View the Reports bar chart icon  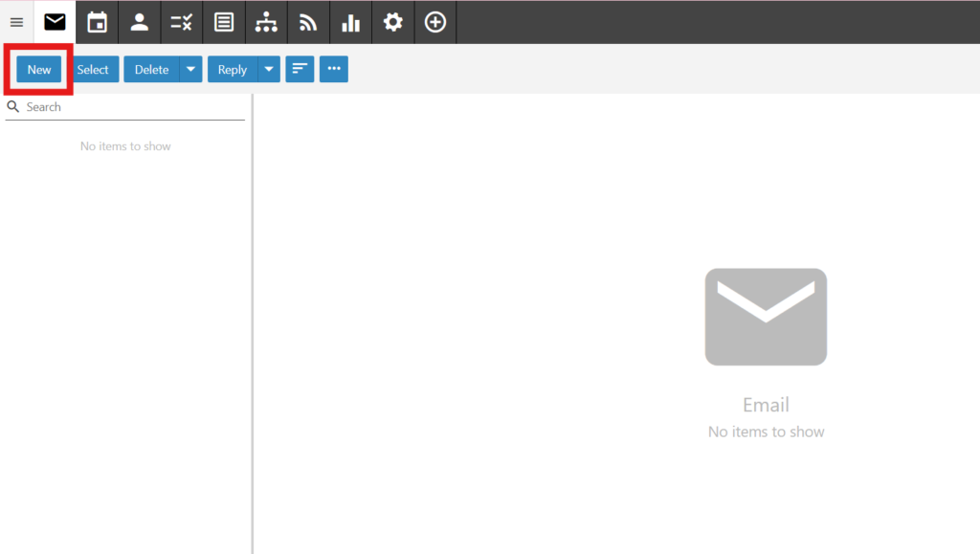tap(350, 22)
